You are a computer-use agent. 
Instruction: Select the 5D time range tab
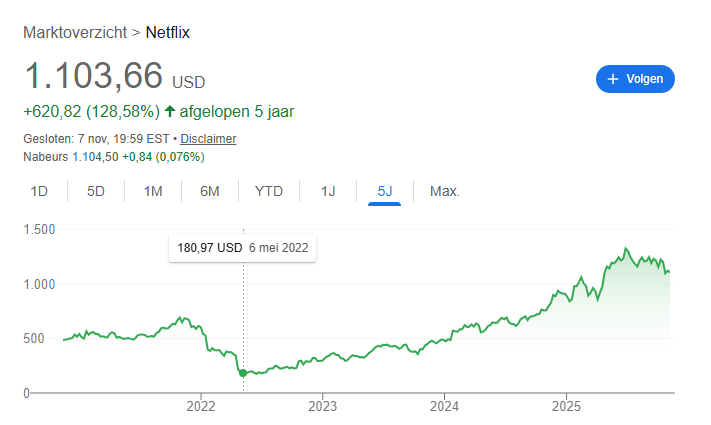click(x=96, y=191)
